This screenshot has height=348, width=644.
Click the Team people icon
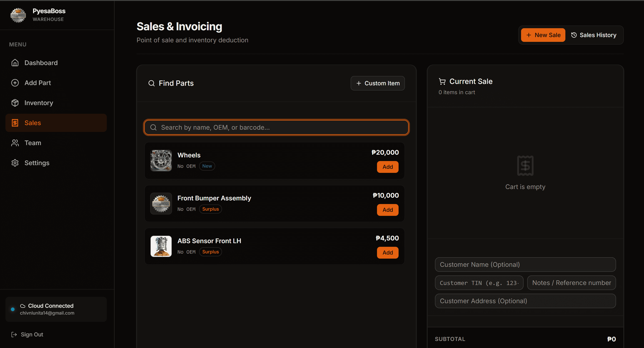[x=15, y=143]
